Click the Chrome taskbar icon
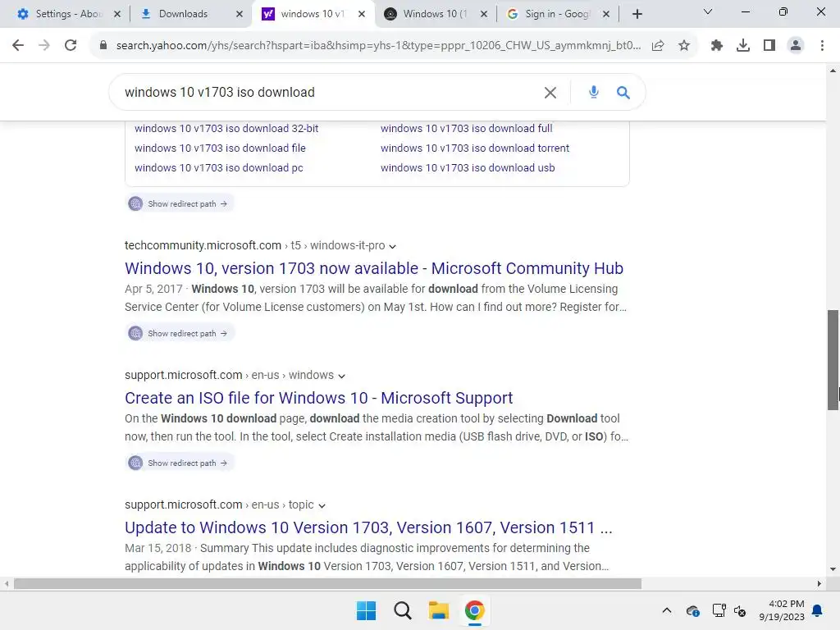Image resolution: width=840 pixels, height=630 pixels. tap(474, 610)
